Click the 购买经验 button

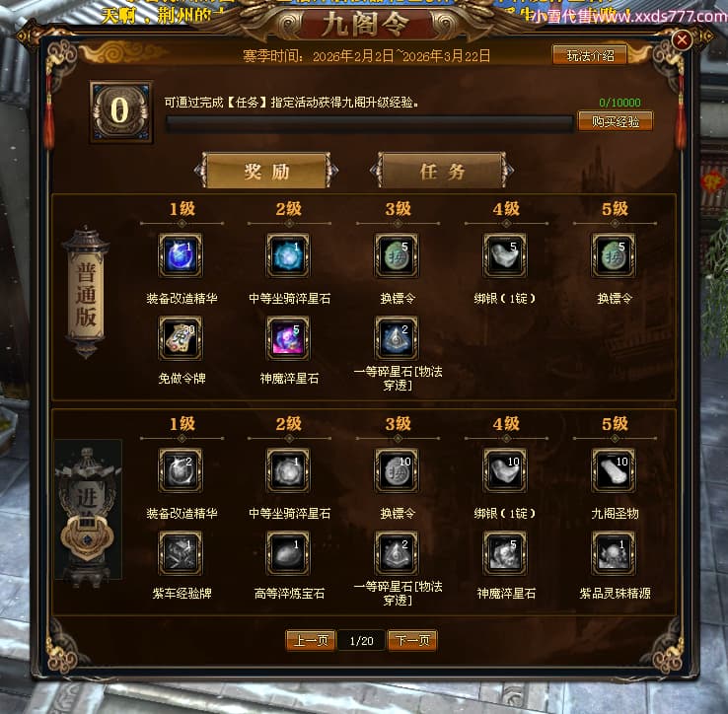616,121
